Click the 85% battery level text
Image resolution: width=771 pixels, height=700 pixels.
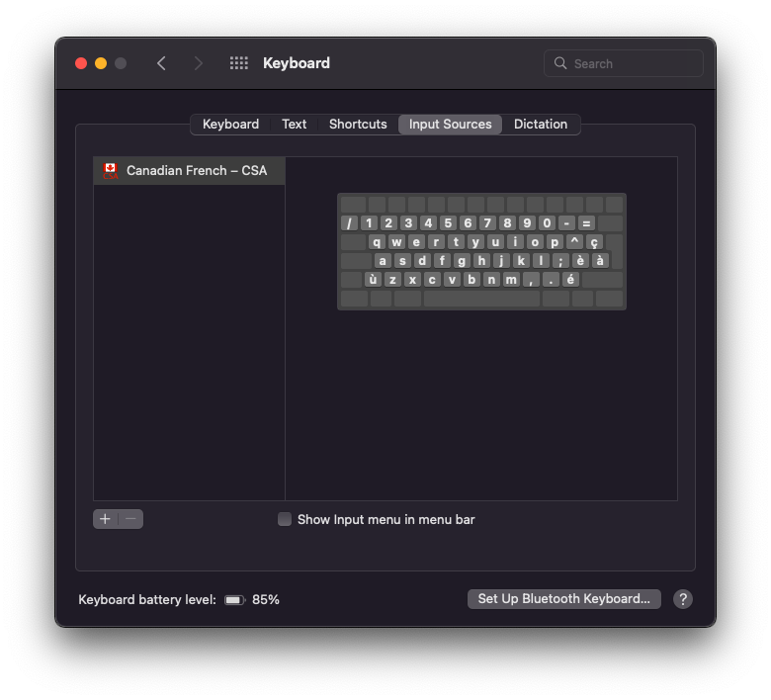pos(266,600)
